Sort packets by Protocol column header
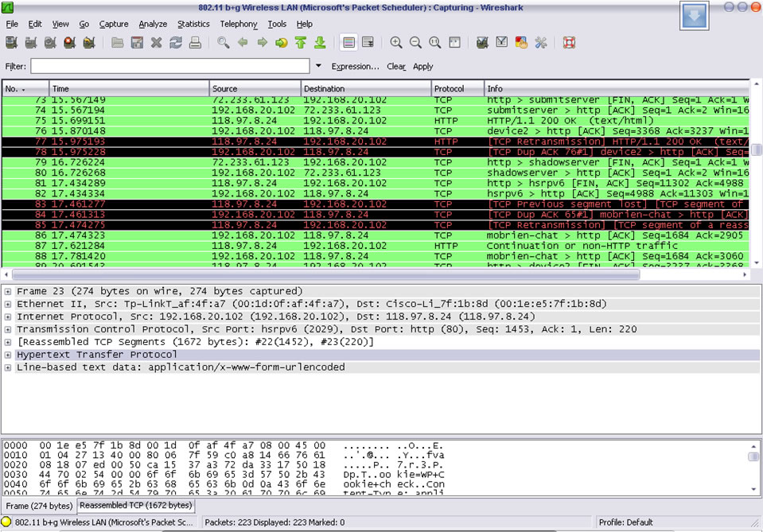Image resolution: width=763 pixels, height=532 pixels. 457,88
